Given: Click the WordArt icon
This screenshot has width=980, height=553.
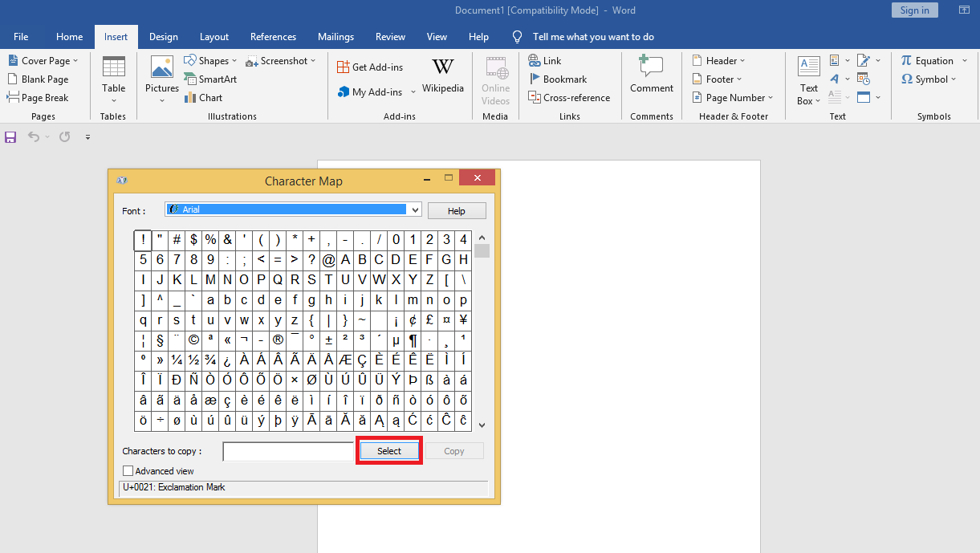Looking at the screenshot, I should 836,79.
